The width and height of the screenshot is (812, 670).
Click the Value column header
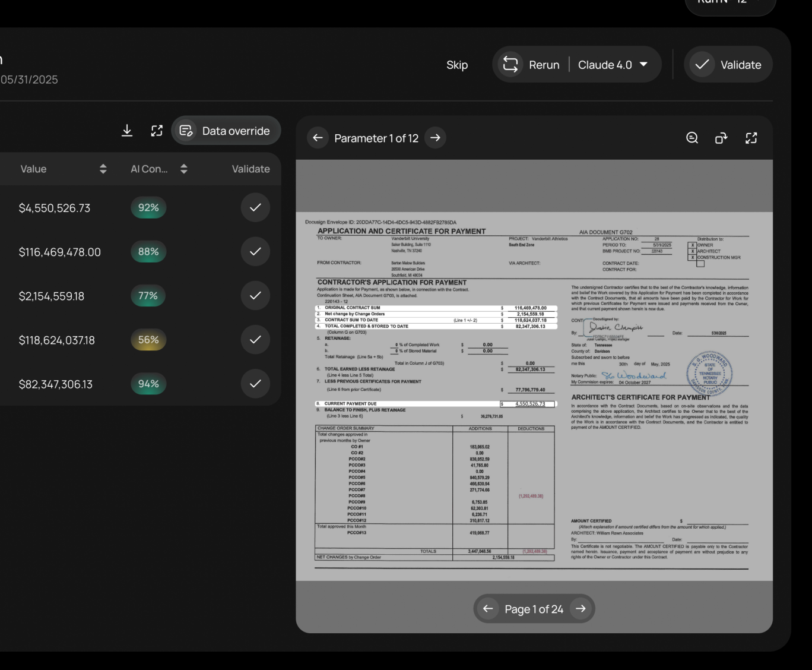[x=33, y=169]
